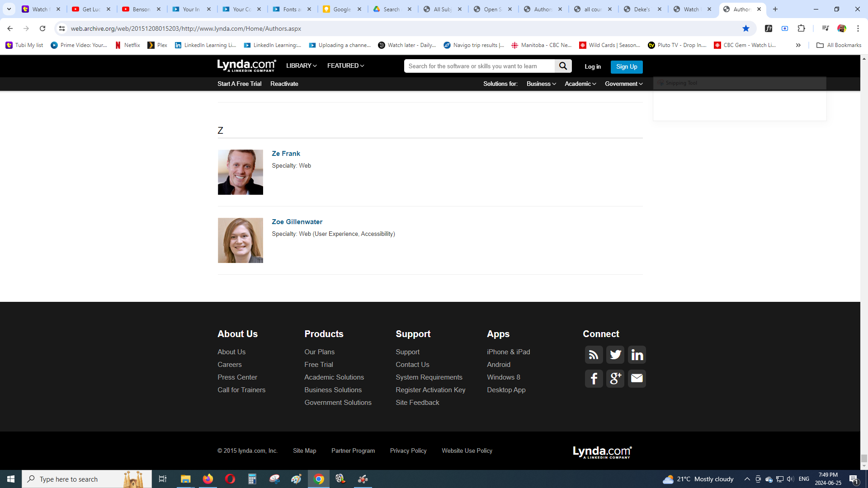Viewport: 868px width, 488px height.
Task: Bookmark page with star icon
Action: pos(745,28)
